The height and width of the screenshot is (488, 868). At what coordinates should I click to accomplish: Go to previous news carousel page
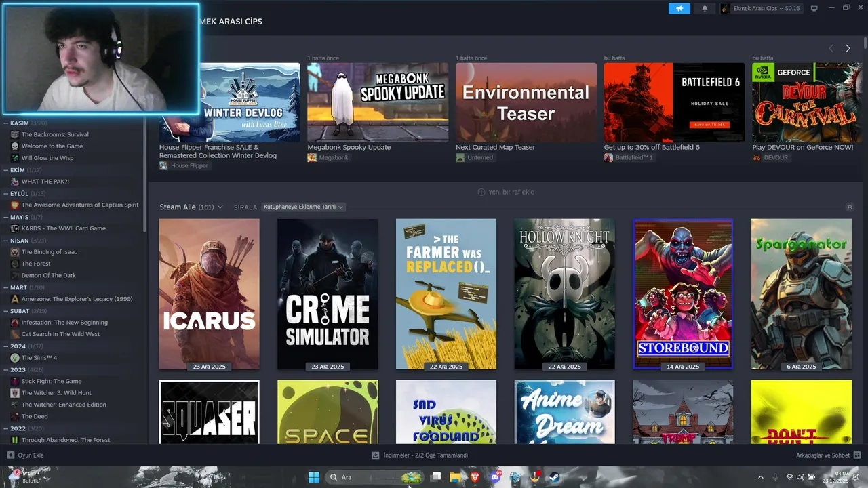(x=831, y=48)
